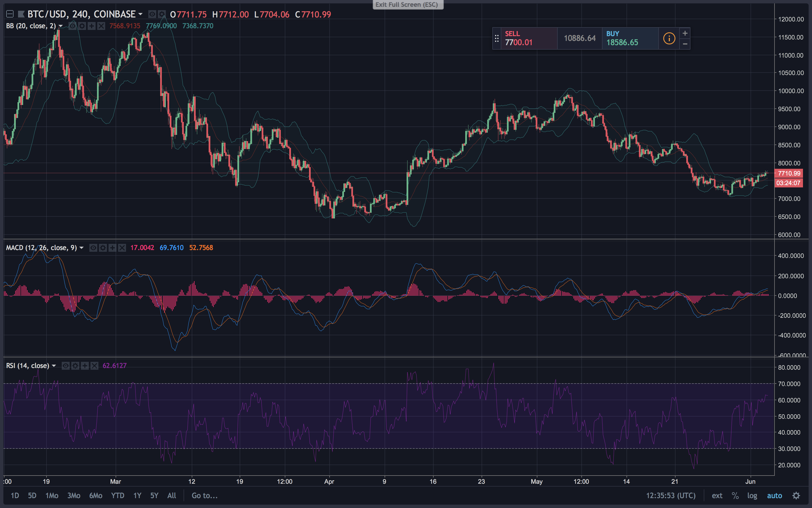Open chart settings gear in the bottom bar
This screenshot has width=812, height=508.
796,496
